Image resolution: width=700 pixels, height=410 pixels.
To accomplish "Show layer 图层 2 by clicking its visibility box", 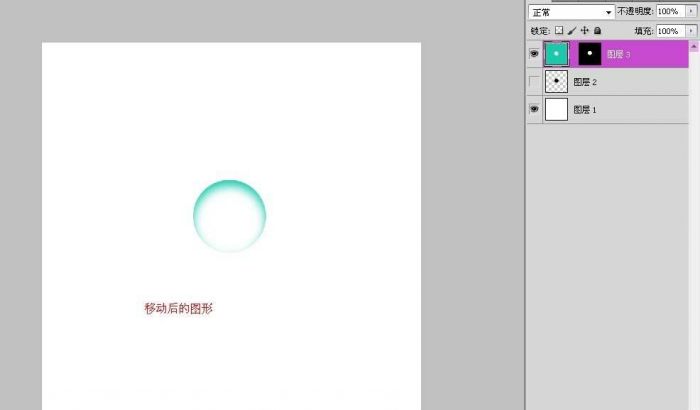I will click(534, 82).
